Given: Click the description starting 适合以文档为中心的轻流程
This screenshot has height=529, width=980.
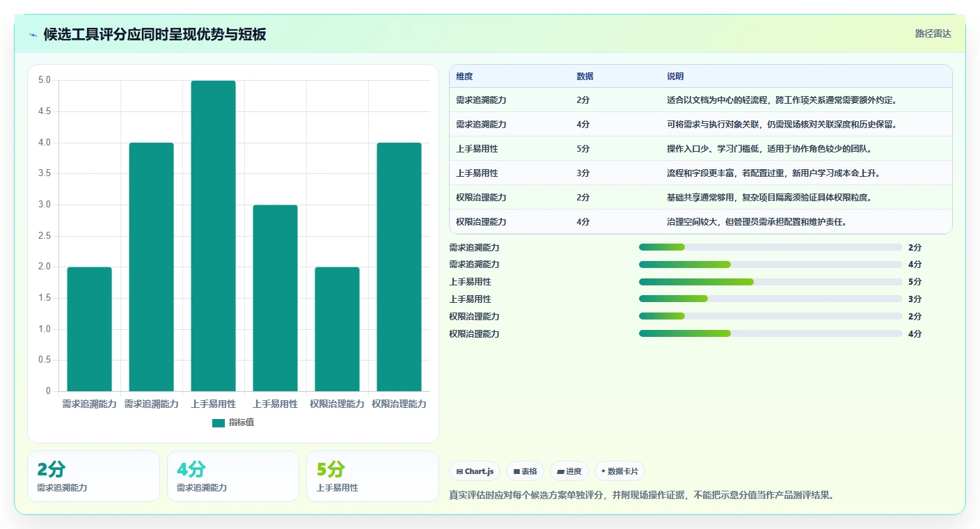Looking at the screenshot, I should pos(782,100).
